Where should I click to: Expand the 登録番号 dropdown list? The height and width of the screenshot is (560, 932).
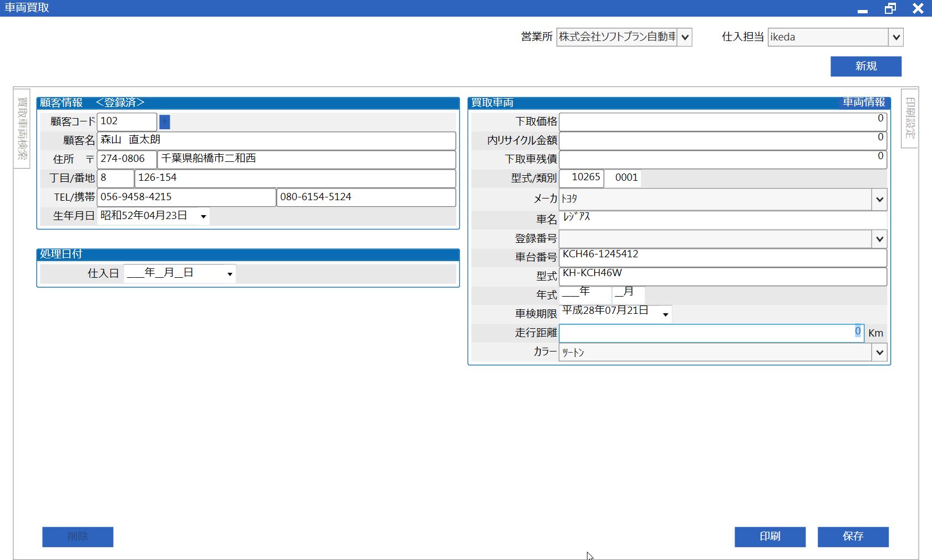[879, 239]
